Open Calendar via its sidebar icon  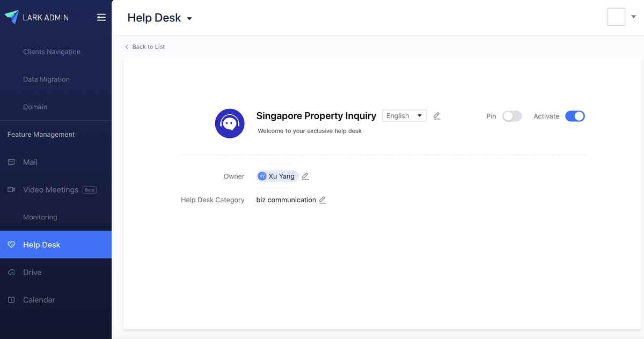(12, 300)
